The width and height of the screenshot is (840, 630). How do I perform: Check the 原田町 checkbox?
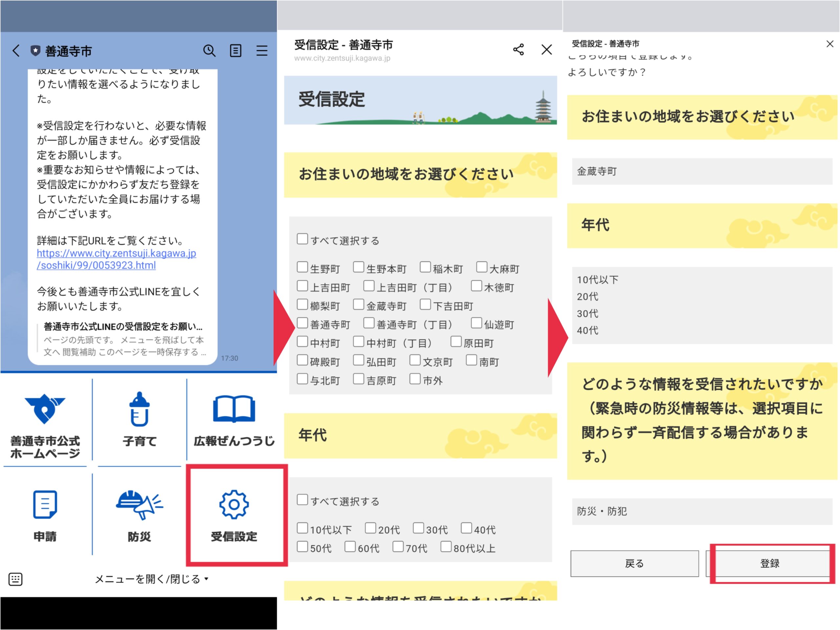456,341
